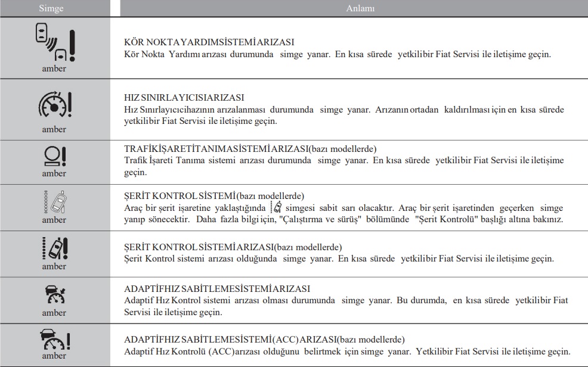The width and height of the screenshot is (588, 367).
Task: Click the traffic sign recognition fault icon
Action: coord(55,156)
